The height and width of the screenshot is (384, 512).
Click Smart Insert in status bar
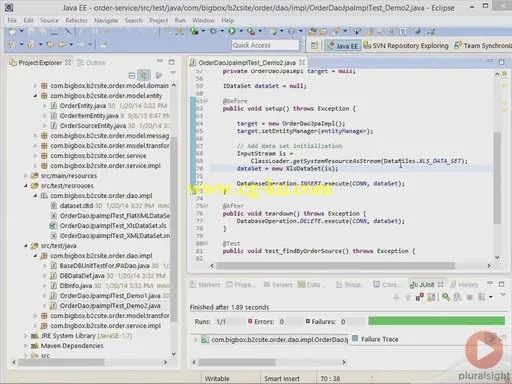(282, 379)
